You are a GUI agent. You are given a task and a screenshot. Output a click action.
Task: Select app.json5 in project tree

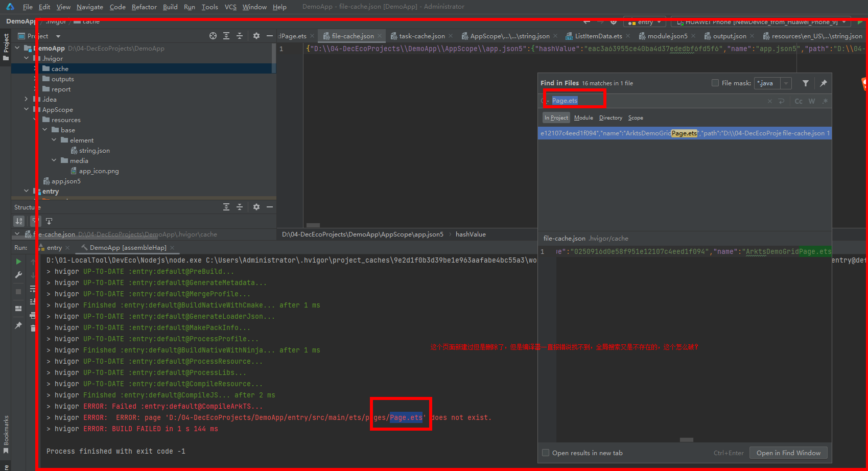coord(66,181)
